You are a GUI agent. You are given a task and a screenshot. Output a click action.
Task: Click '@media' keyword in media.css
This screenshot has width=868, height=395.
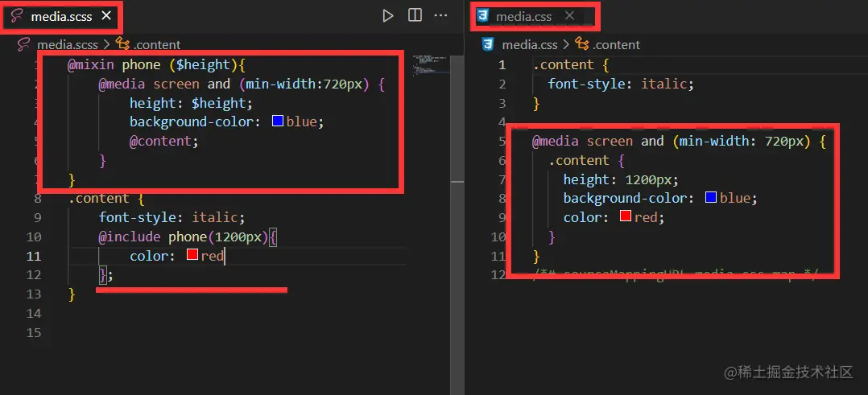click(x=556, y=142)
